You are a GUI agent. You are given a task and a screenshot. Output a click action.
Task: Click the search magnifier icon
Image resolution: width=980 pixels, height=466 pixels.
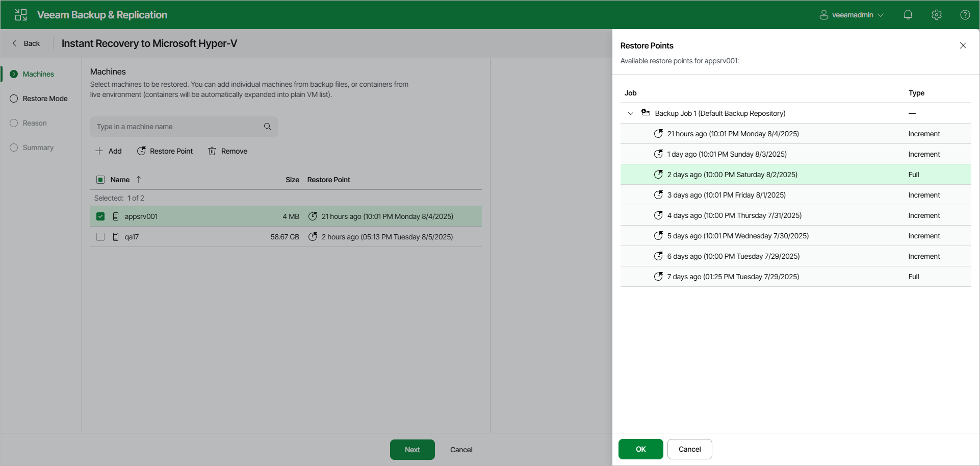coord(267,127)
